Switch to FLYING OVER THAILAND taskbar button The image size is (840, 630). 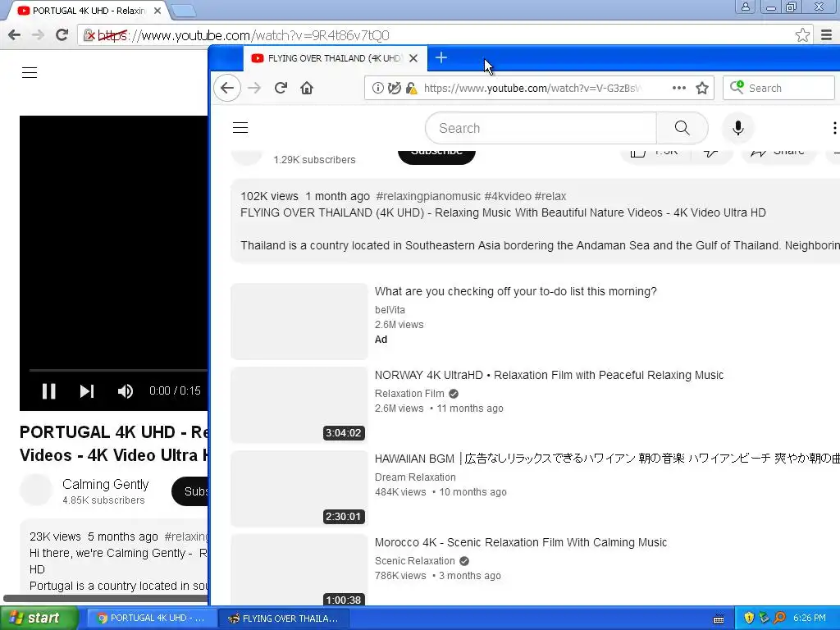pos(284,619)
